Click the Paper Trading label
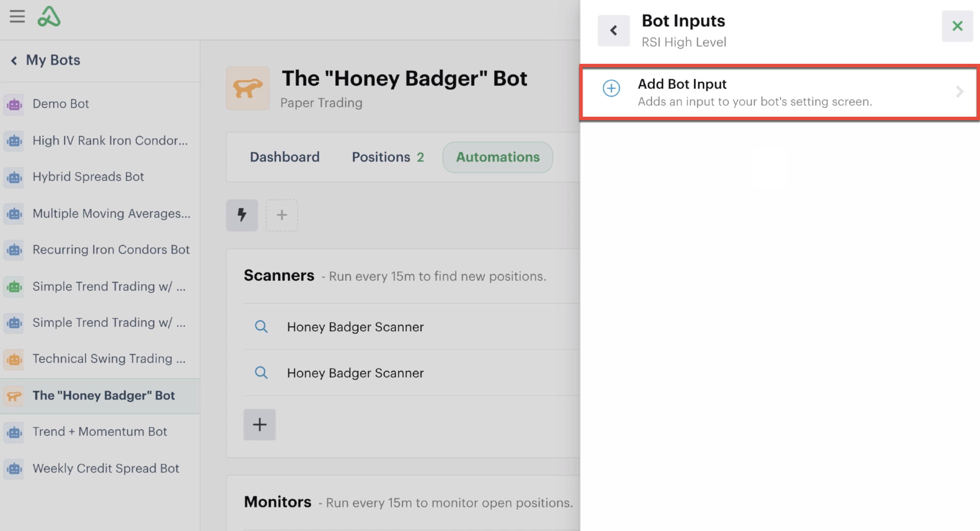The width and height of the screenshot is (980, 531). click(x=321, y=103)
